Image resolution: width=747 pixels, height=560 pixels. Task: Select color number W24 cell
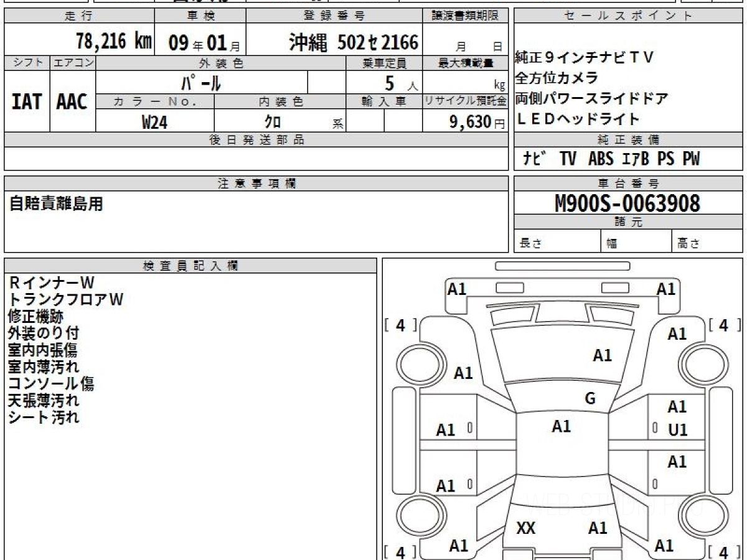click(154, 122)
